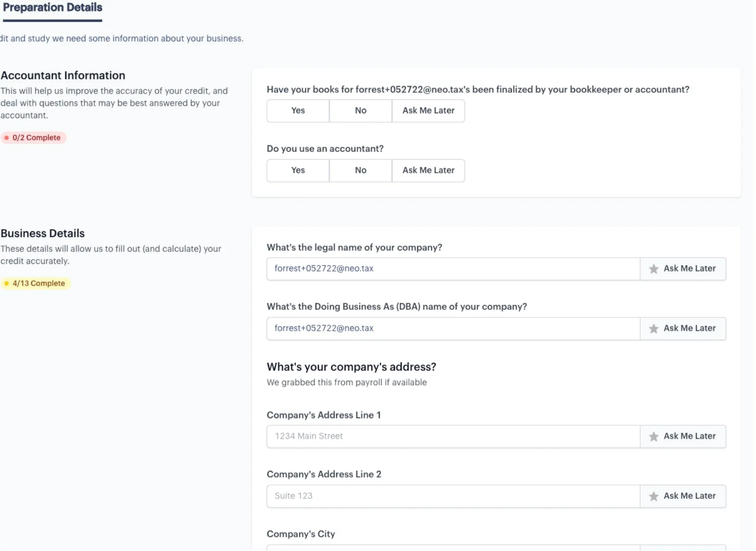Select Yes for books finalized question
The width and height of the screenshot is (756, 551).
pyautogui.click(x=298, y=111)
